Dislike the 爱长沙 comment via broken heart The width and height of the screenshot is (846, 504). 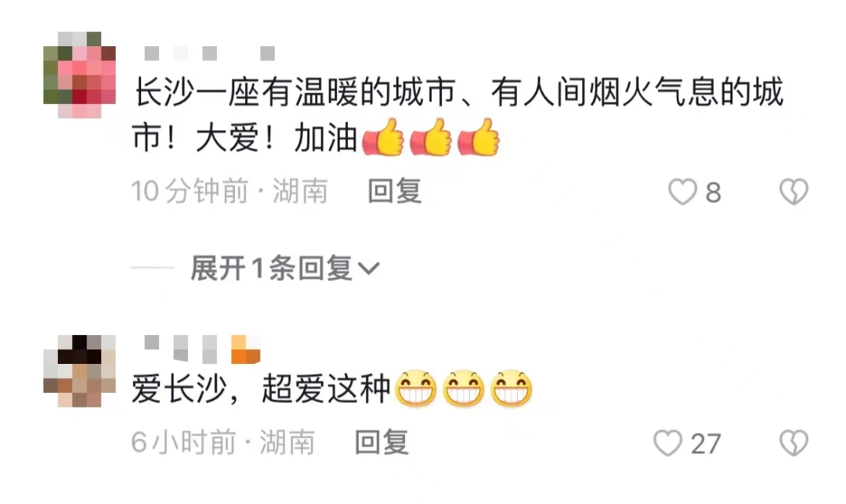tap(794, 443)
